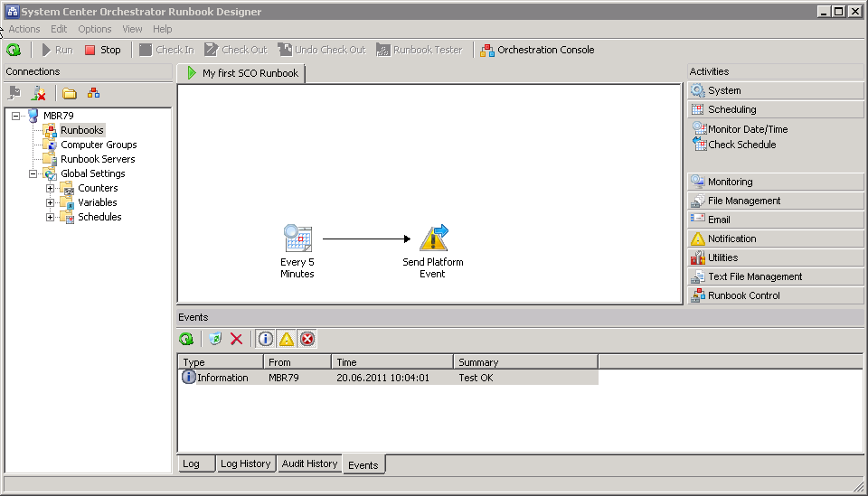The width and height of the screenshot is (868, 496).
Task: Select Runbook Servers in the tree
Action: pyautogui.click(x=98, y=159)
